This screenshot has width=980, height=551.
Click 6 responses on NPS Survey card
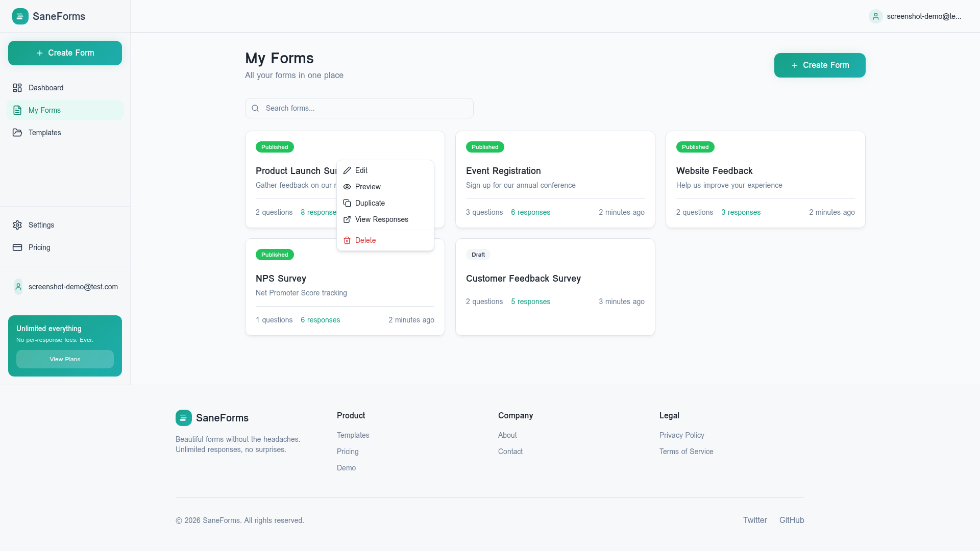[320, 320]
